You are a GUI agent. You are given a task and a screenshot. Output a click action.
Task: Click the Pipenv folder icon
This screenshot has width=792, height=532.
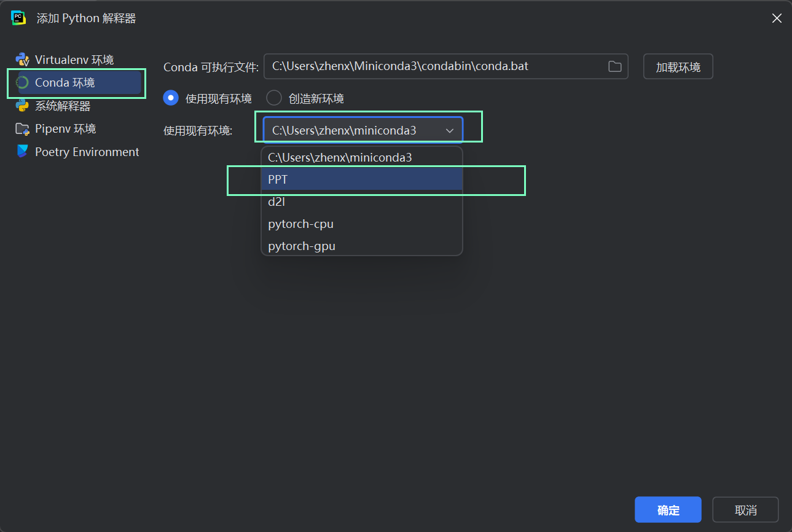pyautogui.click(x=23, y=129)
